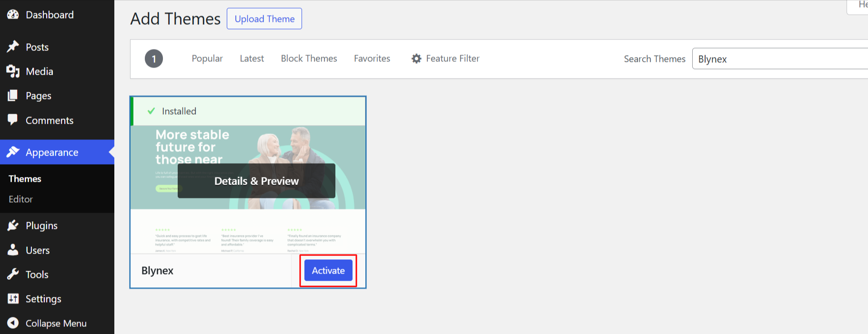Click the Tools wrench icon
868x334 pixels.
click(x=13, y=274)
